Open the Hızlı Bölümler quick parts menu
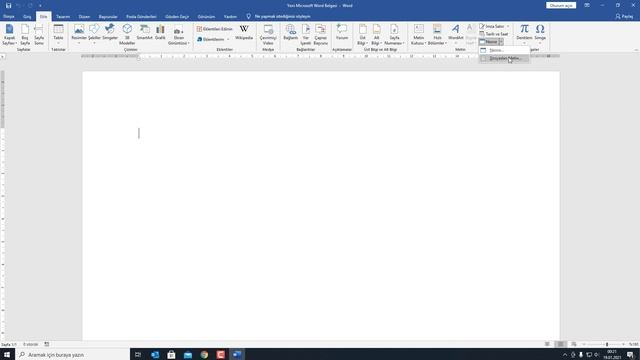The width and height of the screenshot is (640, 360). [x=437, y=35]
